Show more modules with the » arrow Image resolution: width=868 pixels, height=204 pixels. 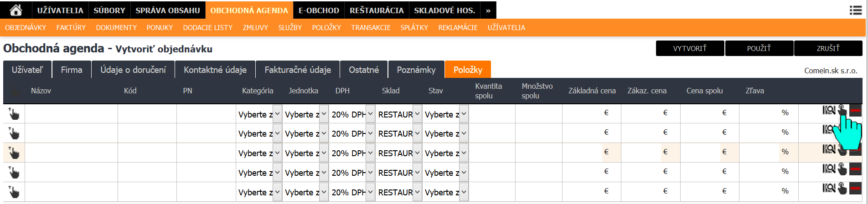488,10
